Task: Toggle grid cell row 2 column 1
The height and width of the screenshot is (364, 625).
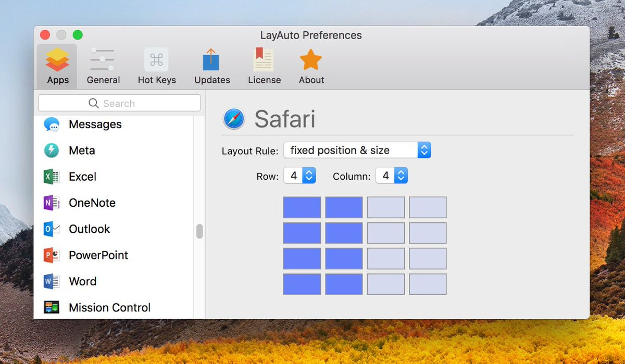Action: point(302,233)
